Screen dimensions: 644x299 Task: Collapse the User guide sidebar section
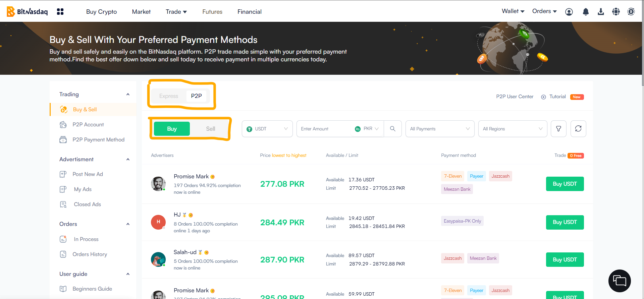[x=128, y=274]
